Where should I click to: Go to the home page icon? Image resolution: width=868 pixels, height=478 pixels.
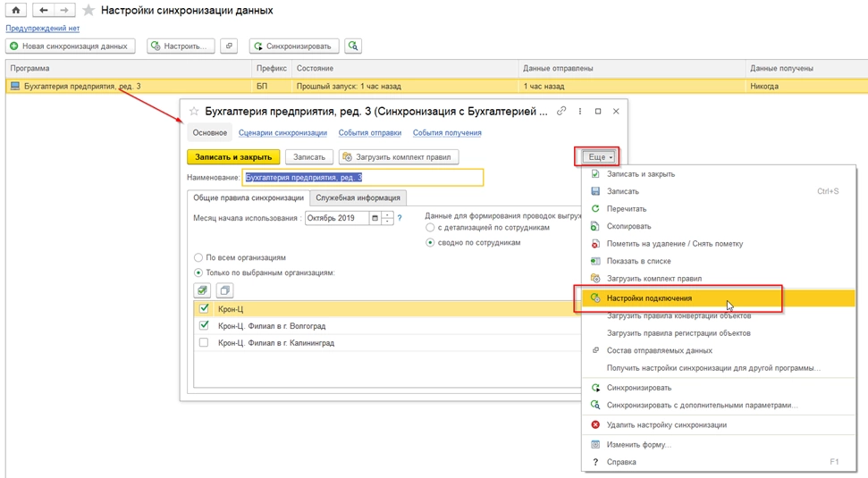[16, 10]
